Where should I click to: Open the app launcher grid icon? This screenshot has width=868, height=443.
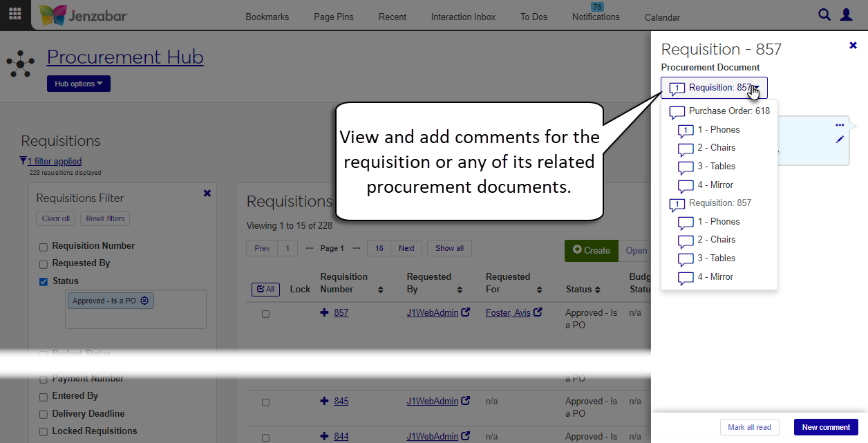pyautogui.click(x=15, y=14)
